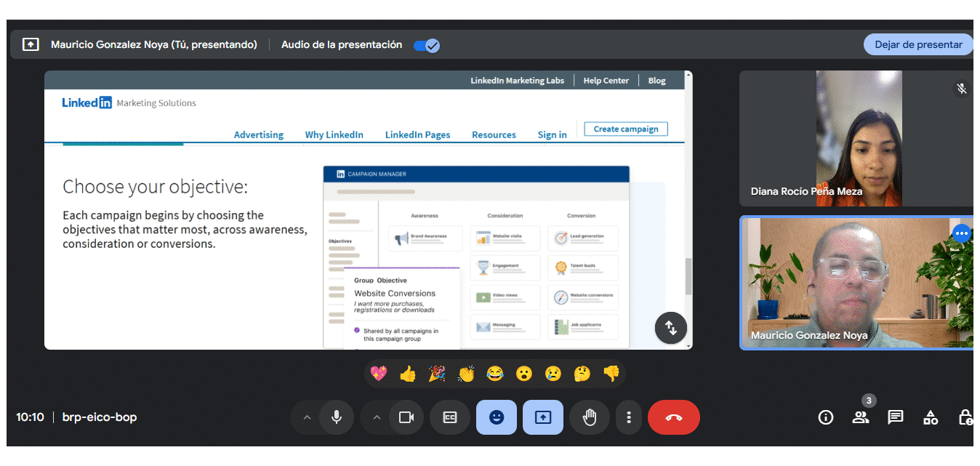
Task: Send the sparkling heart reaction
Action: (x=379, y=374)
